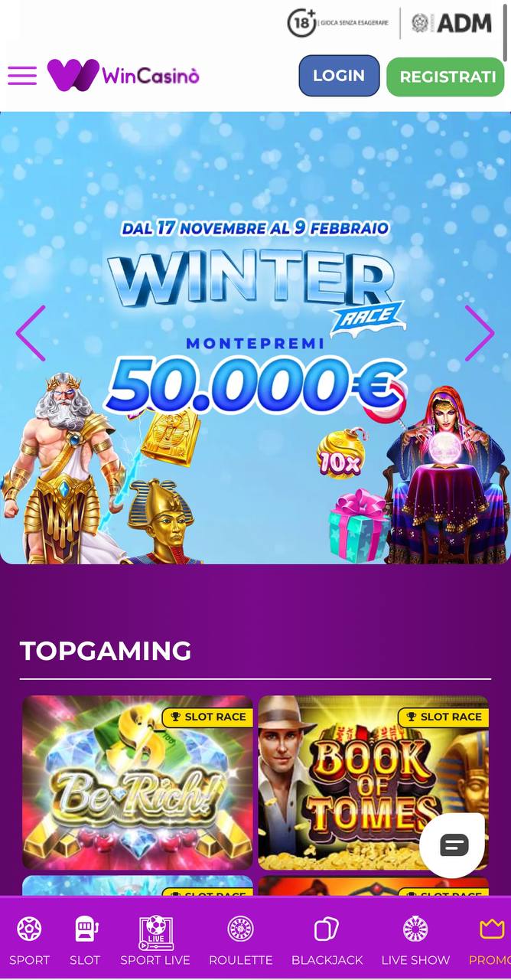Image resolution: width=511 pixels, height=980 pixels.
Task: Click the REGISTRATI button
Action: 445,77
